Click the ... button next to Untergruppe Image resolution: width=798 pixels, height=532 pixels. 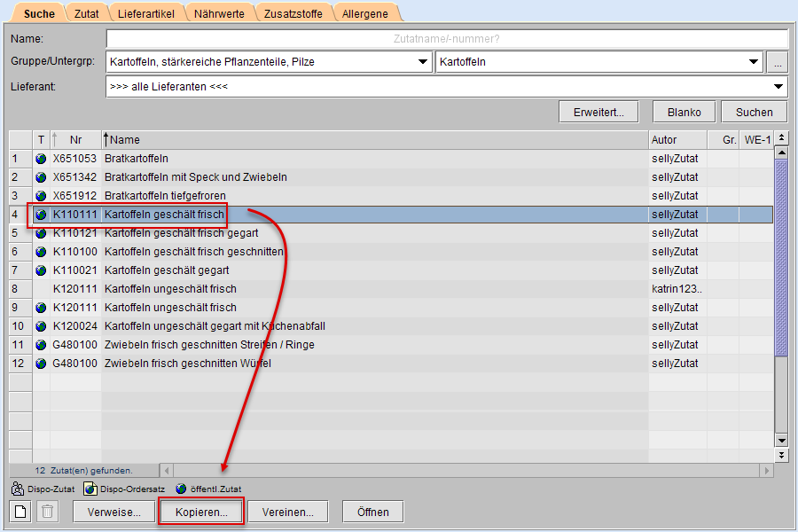pyautogui.click(x=778, y=62)
